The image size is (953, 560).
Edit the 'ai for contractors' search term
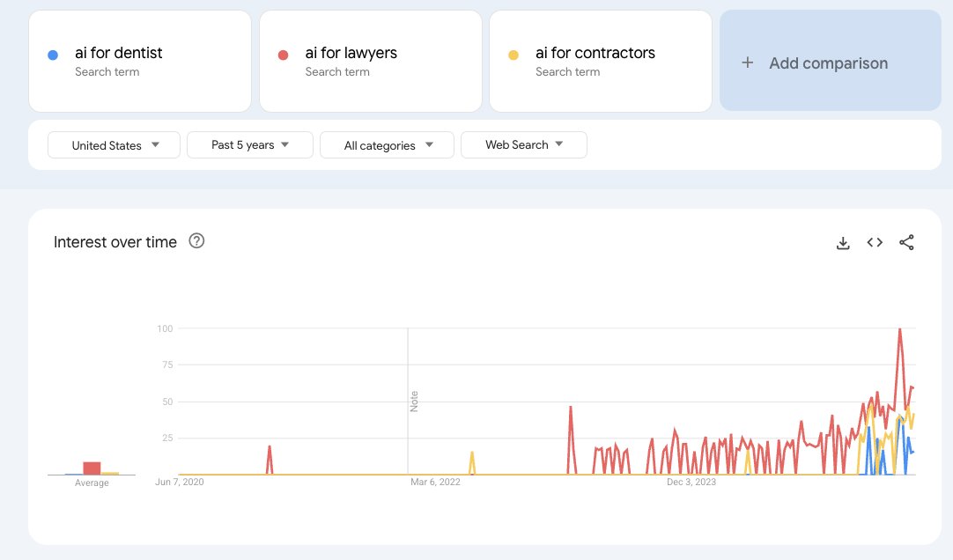click(601, 61)
